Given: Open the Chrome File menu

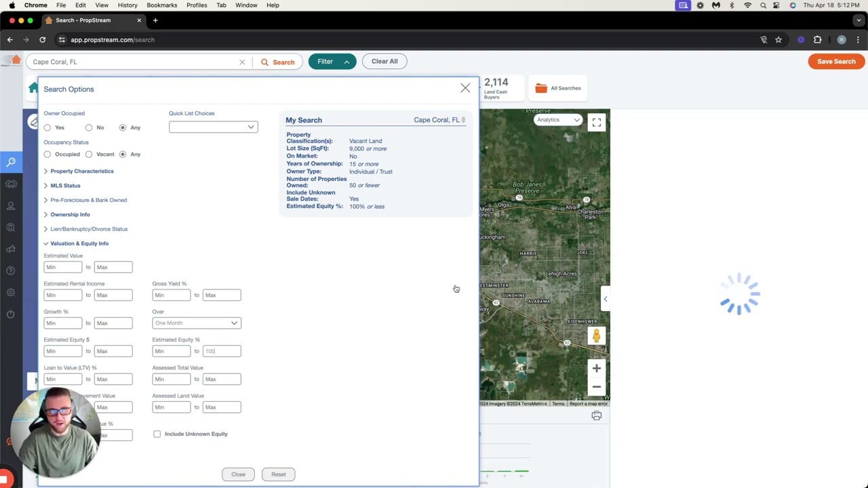Looking at the screenshot, I should pos(61,5).
